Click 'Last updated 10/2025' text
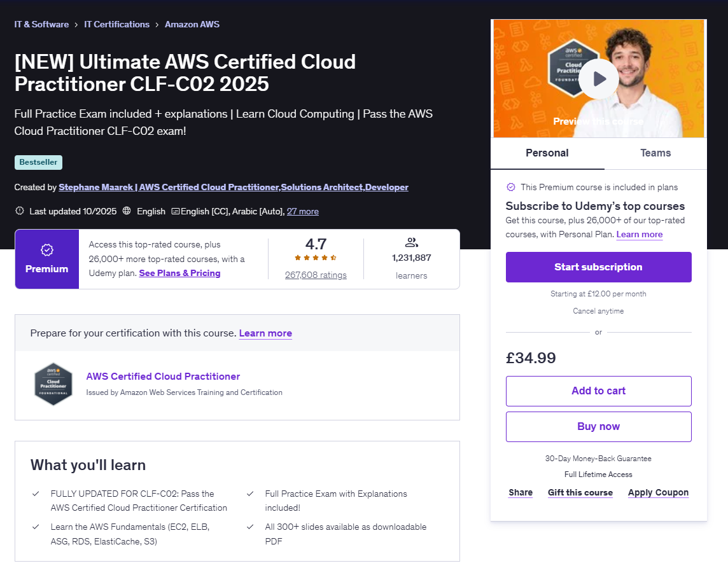The width and height of the screenshot is (728, 575). [x=73, y=212]
